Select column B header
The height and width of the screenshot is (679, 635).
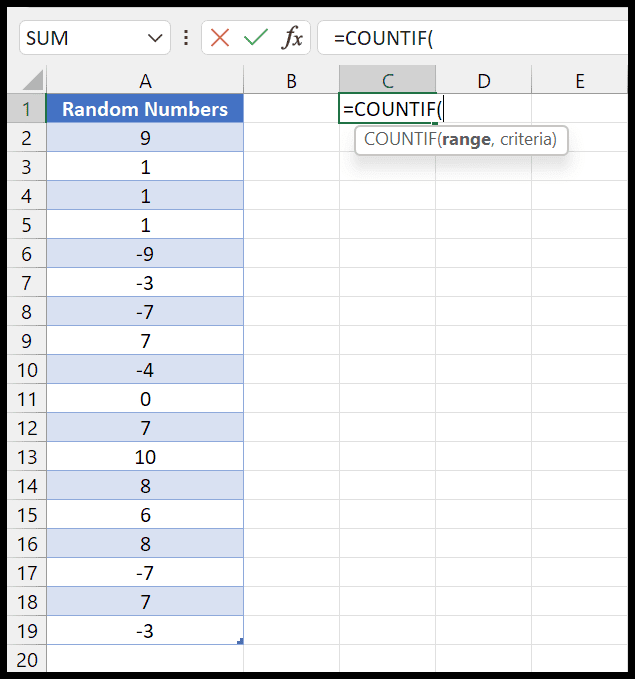292,81
